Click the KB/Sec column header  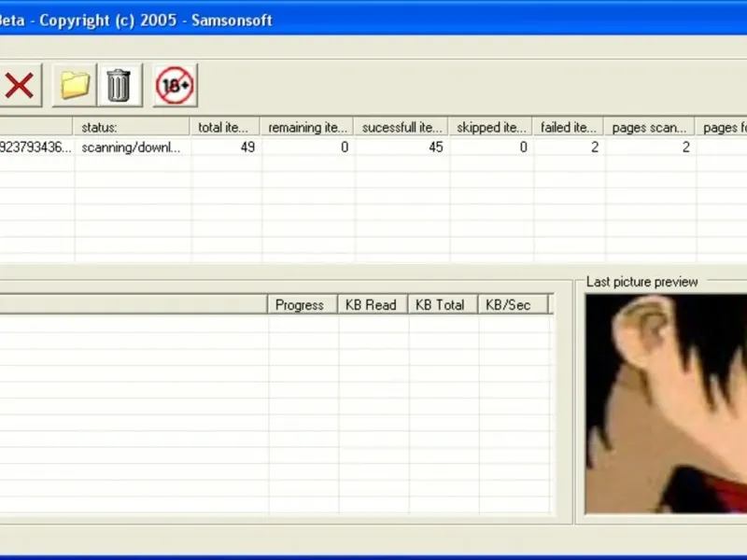pyautogui.click(x=513, y=305)
